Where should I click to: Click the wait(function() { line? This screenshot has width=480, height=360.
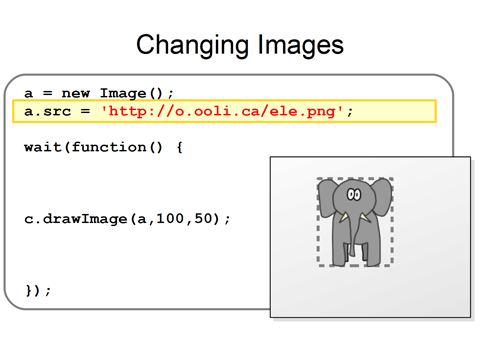click(x=103, y=147)
